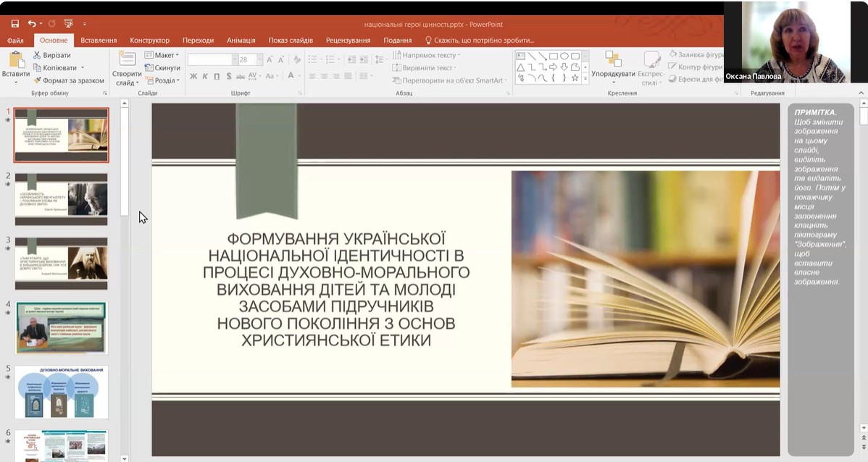Open columns options in paragraph group

point(364,76)
